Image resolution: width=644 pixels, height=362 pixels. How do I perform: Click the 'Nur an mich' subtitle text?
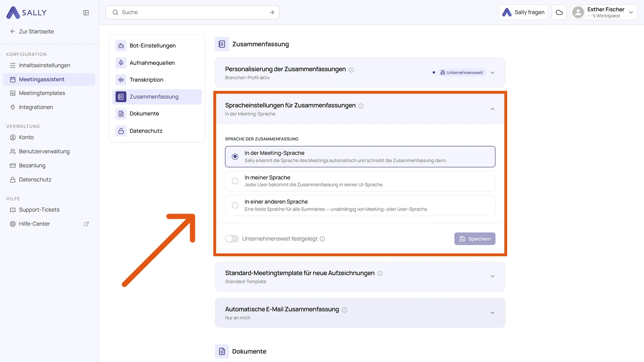coord(237,318)
